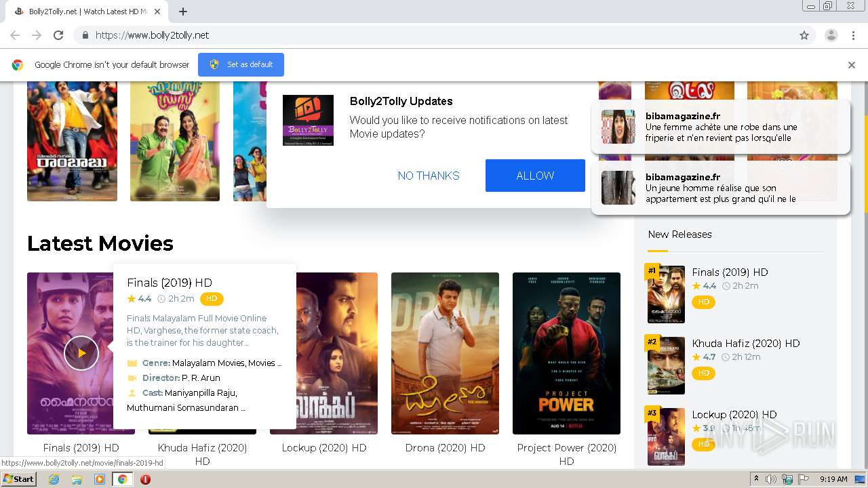Decline notifications with No Thanks
Viewport: 868px width, 488px height.
(x=429, y=176)
